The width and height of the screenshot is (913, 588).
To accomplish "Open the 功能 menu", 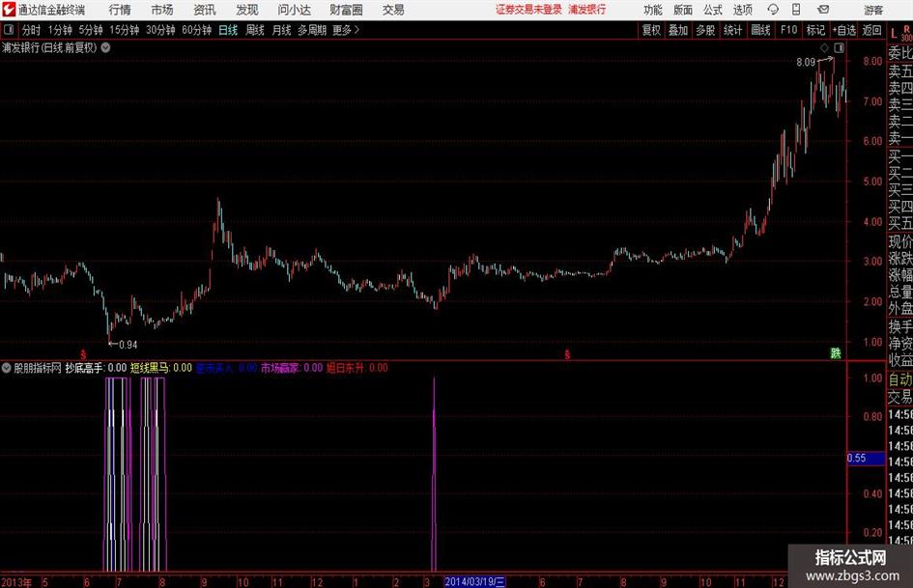I will click(x=653, y=10).
